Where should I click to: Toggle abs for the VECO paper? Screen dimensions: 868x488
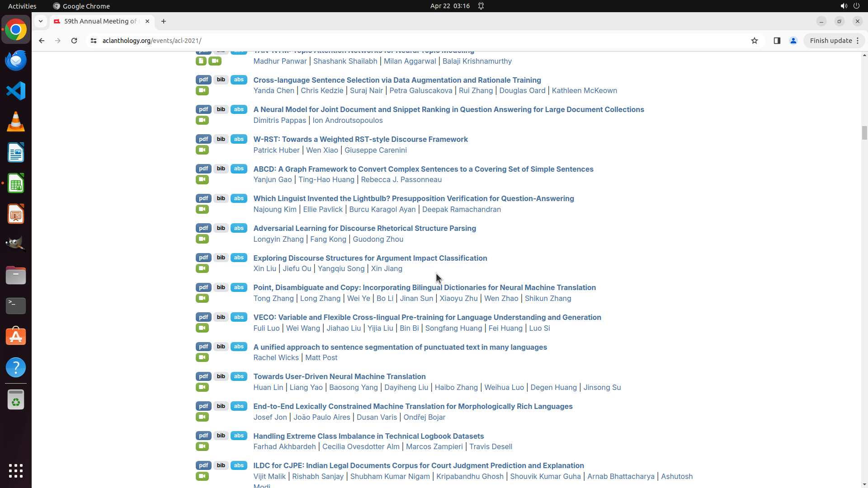click(239, 317)
